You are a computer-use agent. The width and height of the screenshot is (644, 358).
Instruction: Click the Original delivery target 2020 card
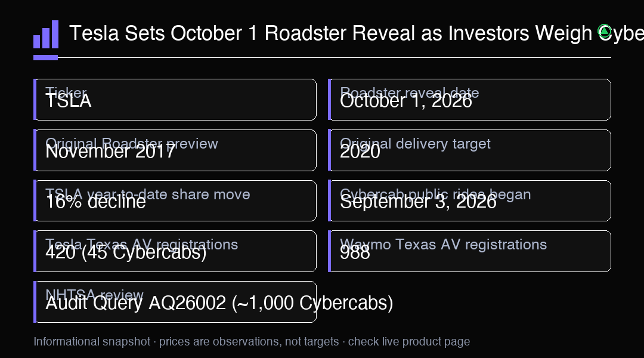(469, 150)
